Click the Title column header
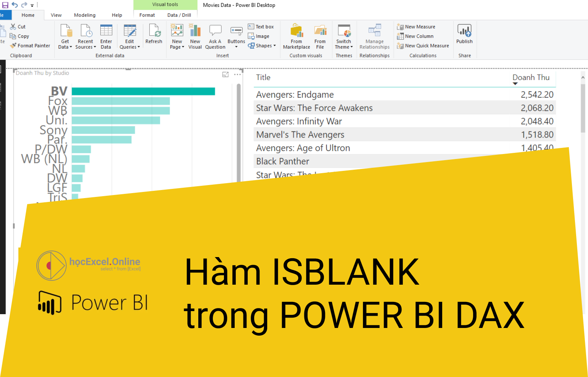The image size is (588, 377). pyautogui.click(x=263, y=77)
